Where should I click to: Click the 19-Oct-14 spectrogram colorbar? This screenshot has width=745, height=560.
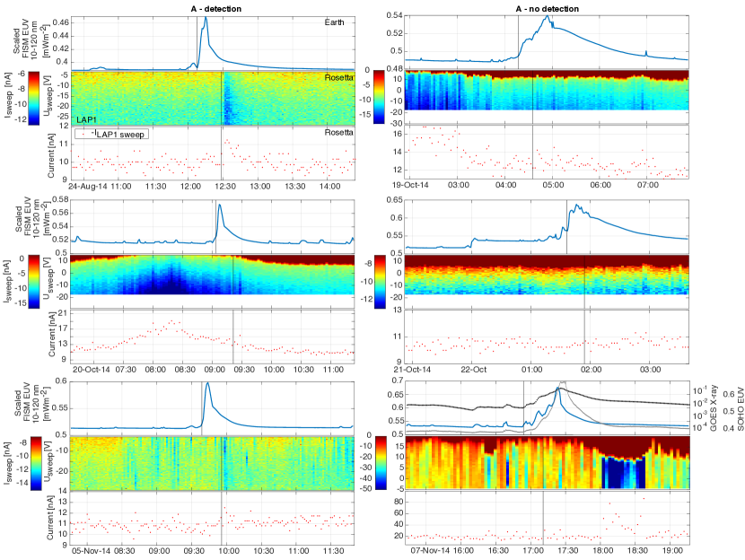click(x=379, y=97)
